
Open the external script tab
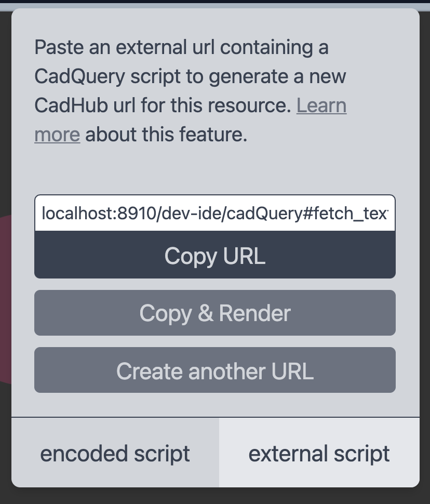[x=319, y=453]
